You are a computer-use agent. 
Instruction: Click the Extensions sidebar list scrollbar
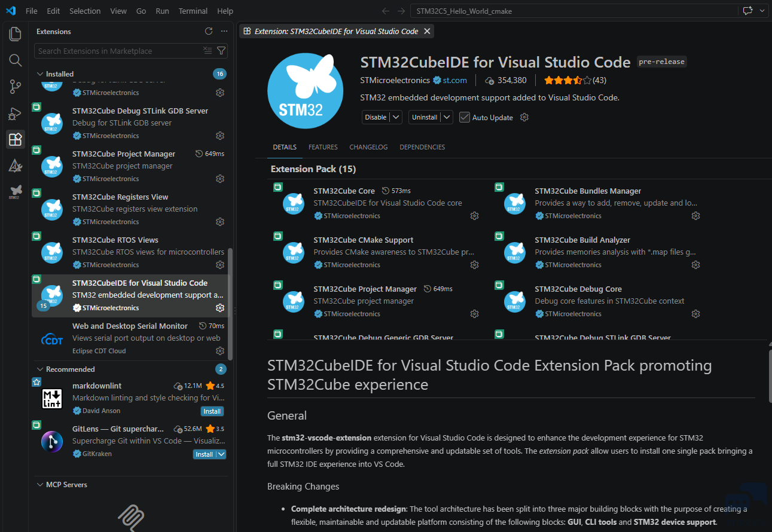click(231, 304)
